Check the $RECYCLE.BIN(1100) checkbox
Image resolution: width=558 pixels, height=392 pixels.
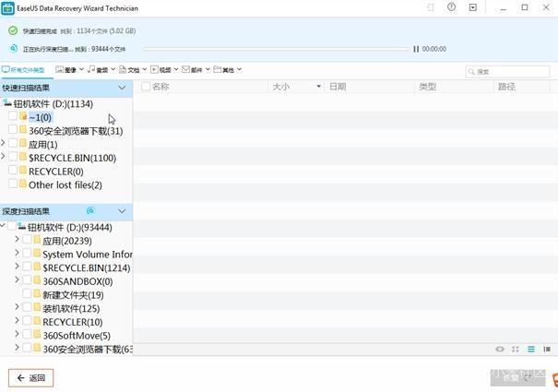pyautogui.click(x=13, y=156)
